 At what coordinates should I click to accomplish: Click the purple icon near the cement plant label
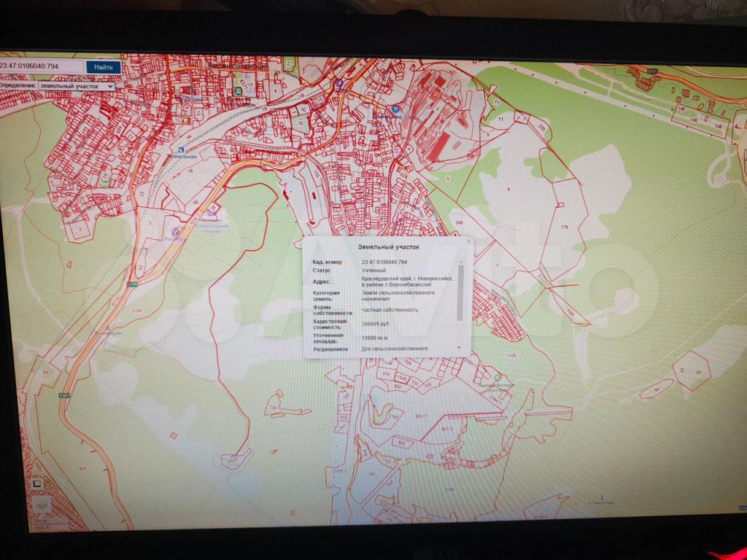point(212,211)
